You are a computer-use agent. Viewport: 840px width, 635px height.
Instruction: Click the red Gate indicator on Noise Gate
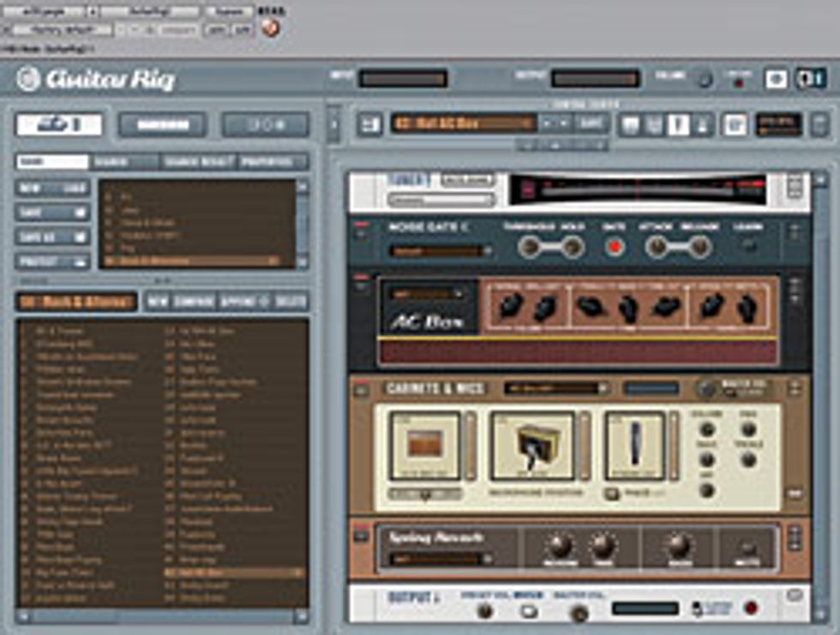[614, 248]
